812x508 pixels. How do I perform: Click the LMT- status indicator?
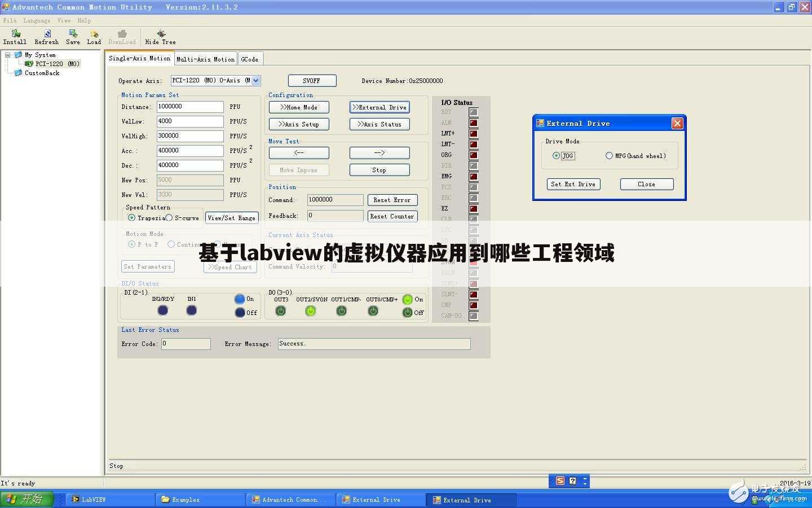tap(474, 144)
